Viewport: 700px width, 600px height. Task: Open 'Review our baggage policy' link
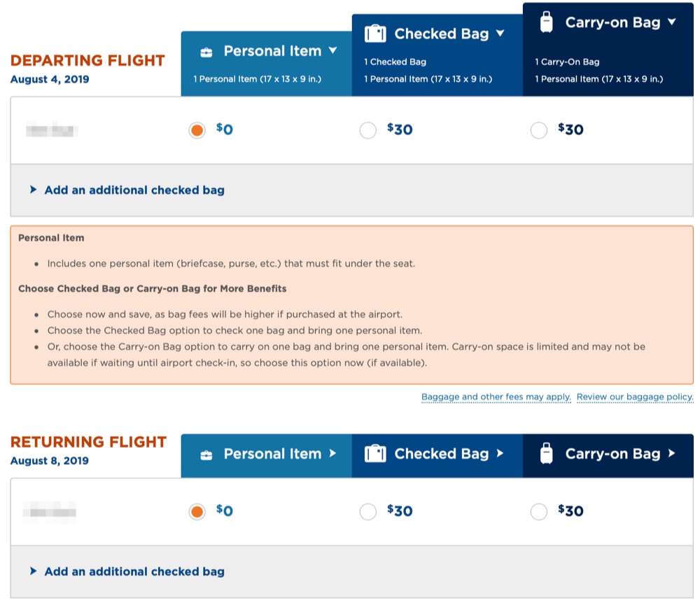[x=635, y=397]
